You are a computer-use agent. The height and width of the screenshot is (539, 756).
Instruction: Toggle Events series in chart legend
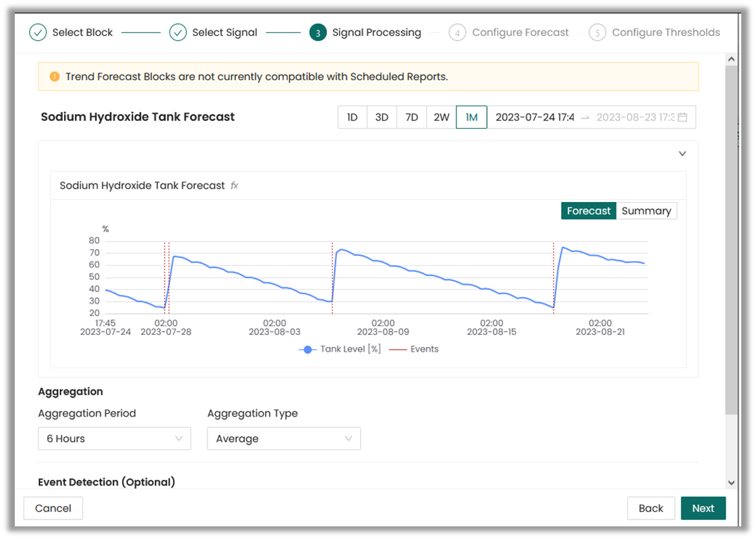pyautogui.click(x=414, y=349)
